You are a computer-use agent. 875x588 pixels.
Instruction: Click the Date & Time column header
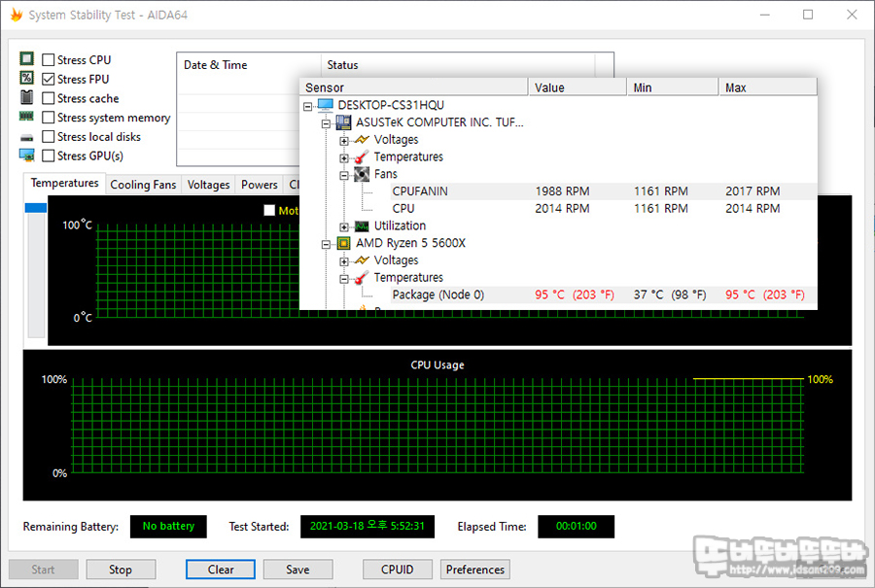point(249,65)
